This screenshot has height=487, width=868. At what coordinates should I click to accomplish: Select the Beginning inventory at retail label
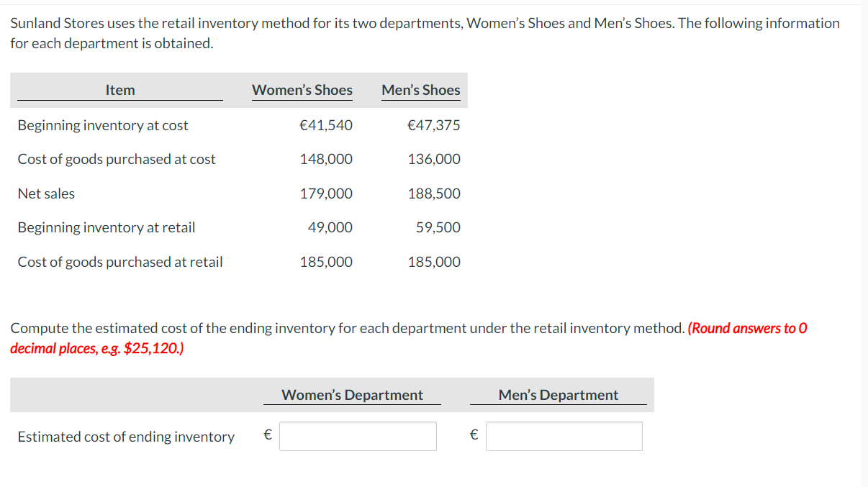106,227
